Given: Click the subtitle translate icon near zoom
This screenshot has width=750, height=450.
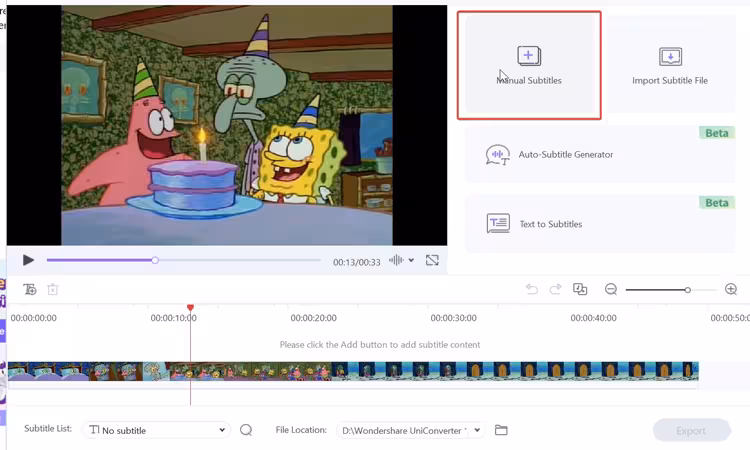Looking at the screenshot, I should (580, 289).
